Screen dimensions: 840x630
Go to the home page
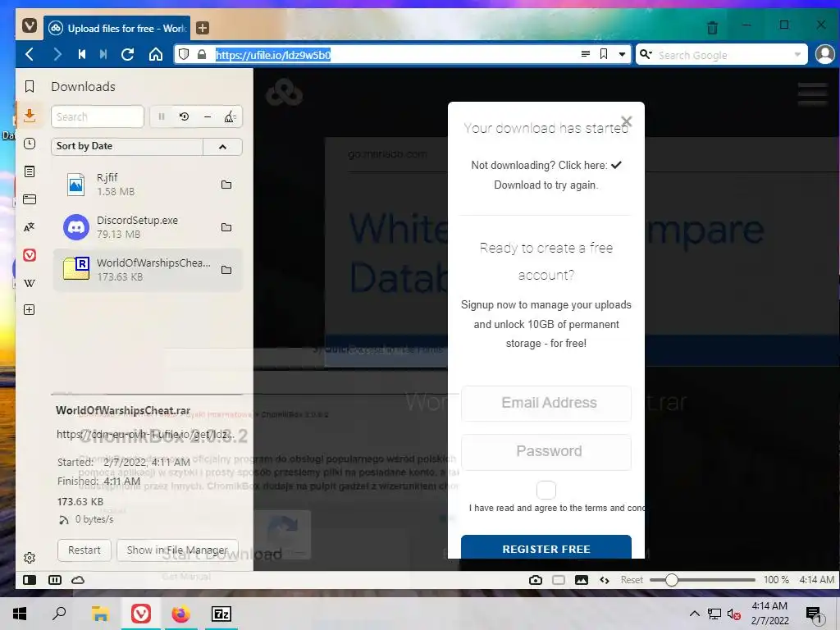[156, 54]
